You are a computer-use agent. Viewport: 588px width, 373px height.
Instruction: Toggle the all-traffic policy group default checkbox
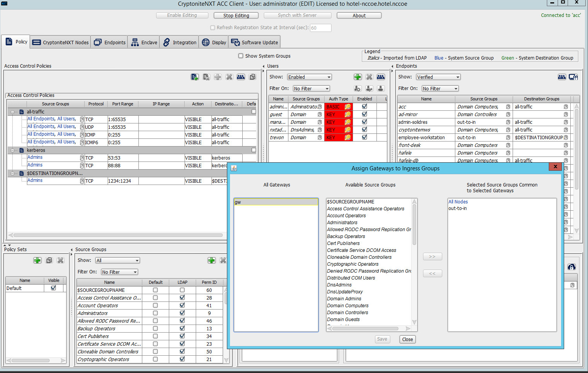(254, 112)
